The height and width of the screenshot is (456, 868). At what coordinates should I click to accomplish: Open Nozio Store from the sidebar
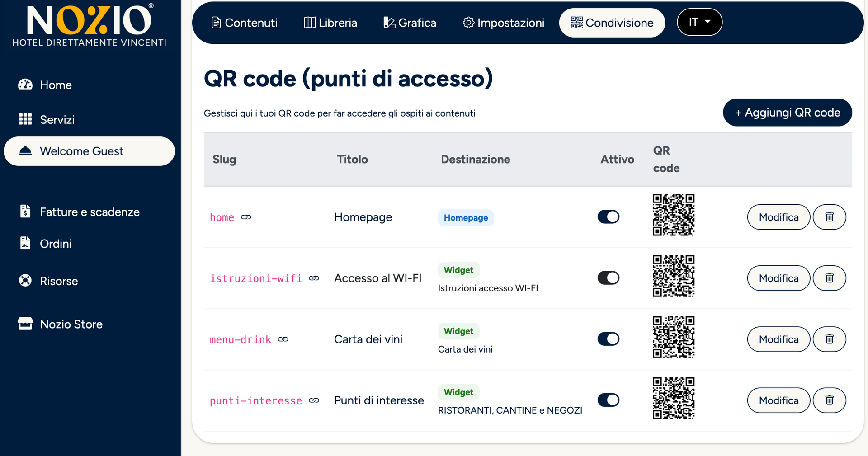pyautogui.click(x=71, y=324)
